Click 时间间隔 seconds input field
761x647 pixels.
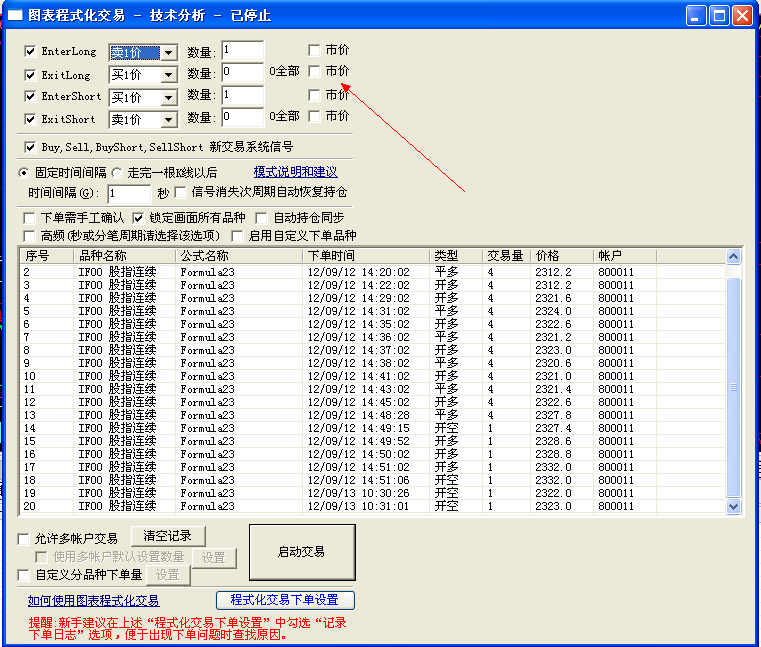point(129,194)
